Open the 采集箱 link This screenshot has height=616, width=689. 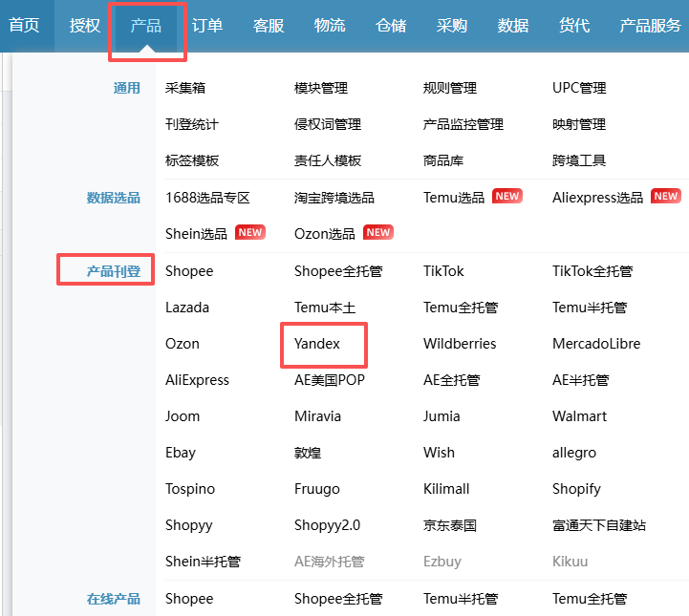pos(185,88)
